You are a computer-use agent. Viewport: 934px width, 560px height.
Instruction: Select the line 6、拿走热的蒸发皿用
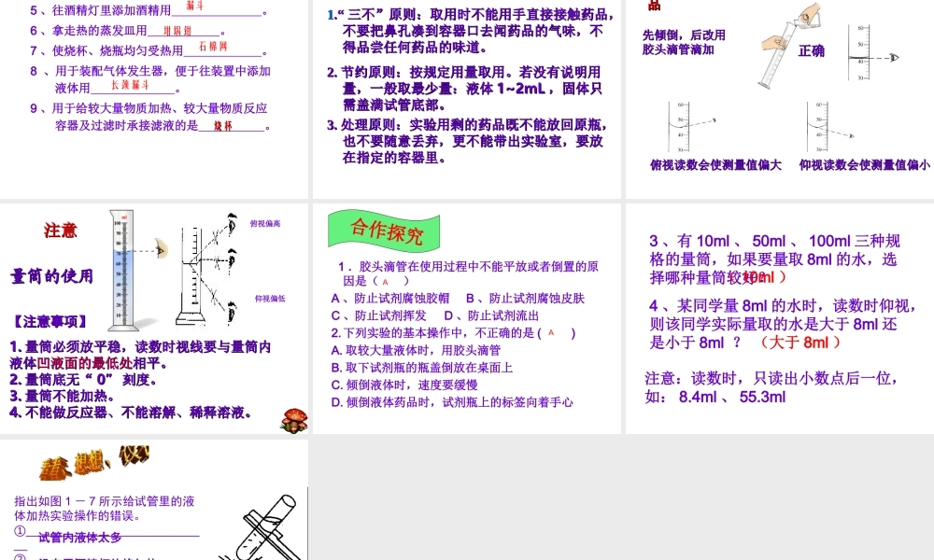pos(127,31)
